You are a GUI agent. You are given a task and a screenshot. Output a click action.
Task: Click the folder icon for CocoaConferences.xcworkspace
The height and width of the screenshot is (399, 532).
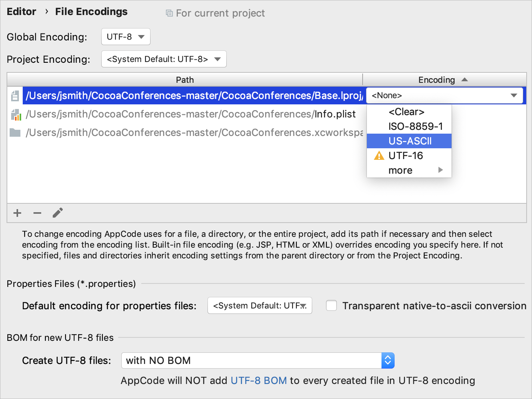click(x=14, y=132)
